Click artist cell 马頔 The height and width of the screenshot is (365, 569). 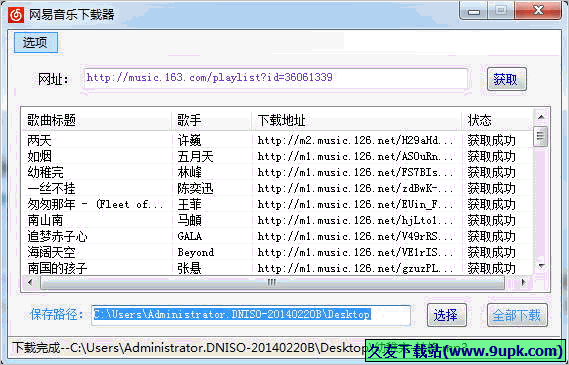point(189,220)
